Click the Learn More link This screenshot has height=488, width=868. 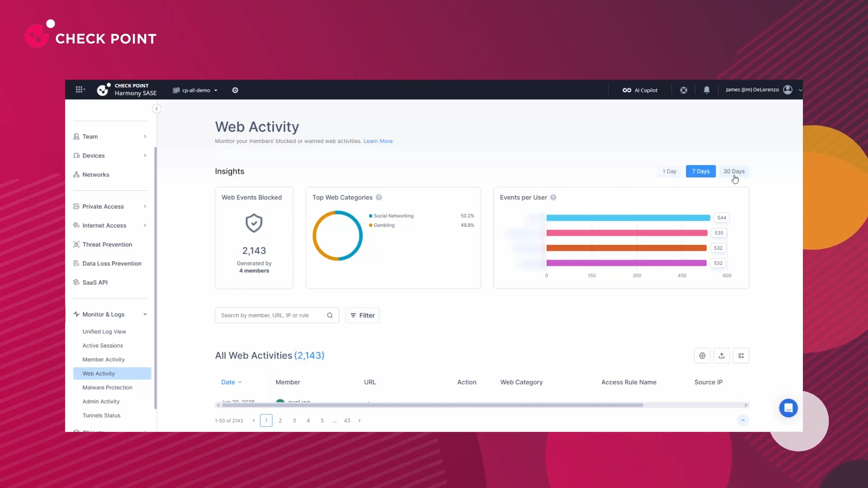coord(378,141)
